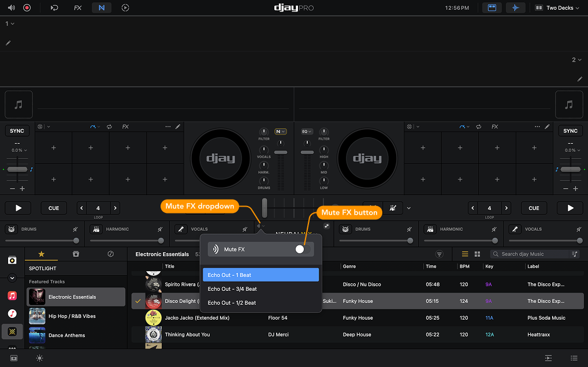
Task: Enable SYNC on the left deck
Action: [17, 130]
